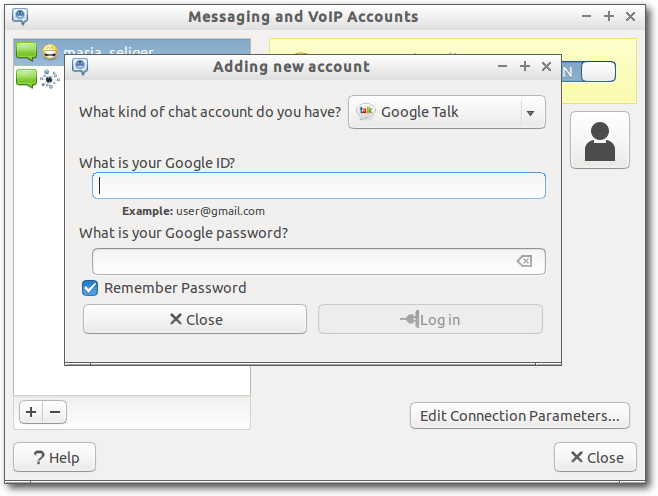Open Help for accounts
Screen dimensions: 658x496
pyautogui.click(x=55, y=457)
